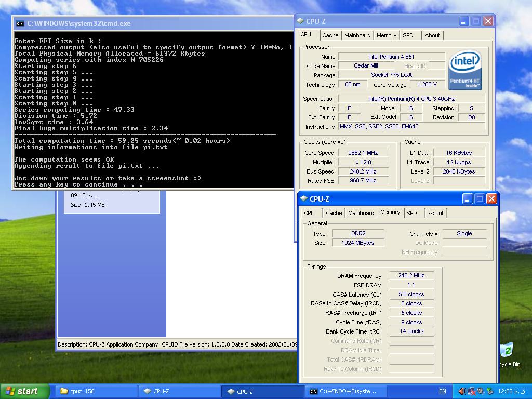Switch to cmd.exe via its taskbar button
The width and height of the screenshot is (532, 399).
pos(345,391)
